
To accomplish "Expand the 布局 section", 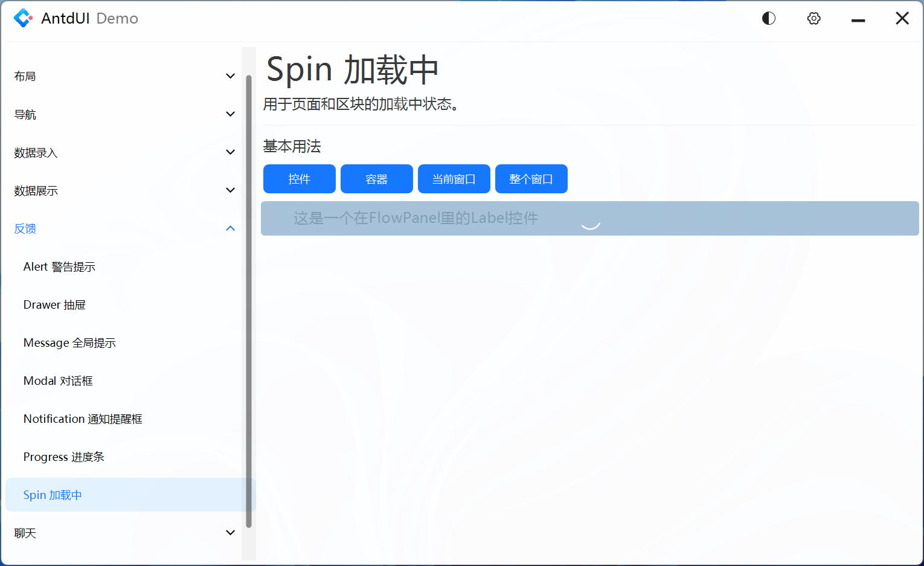I will [x=121, y=76].
